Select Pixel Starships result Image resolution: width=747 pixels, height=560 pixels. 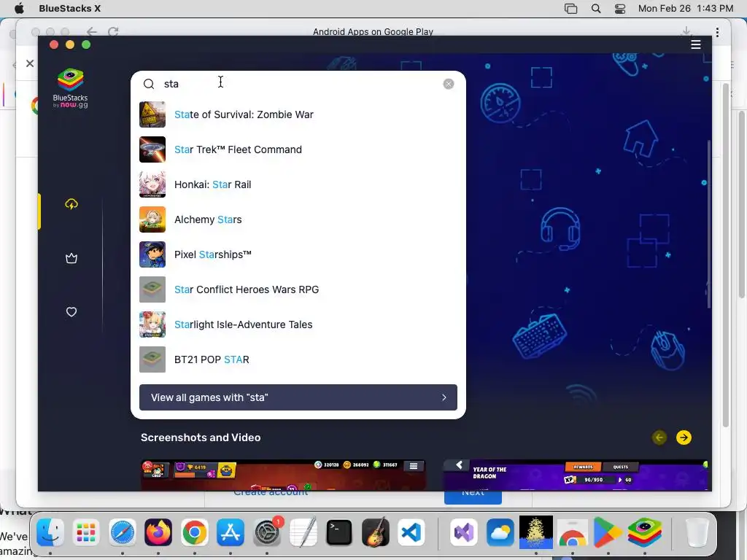point(298,254)
